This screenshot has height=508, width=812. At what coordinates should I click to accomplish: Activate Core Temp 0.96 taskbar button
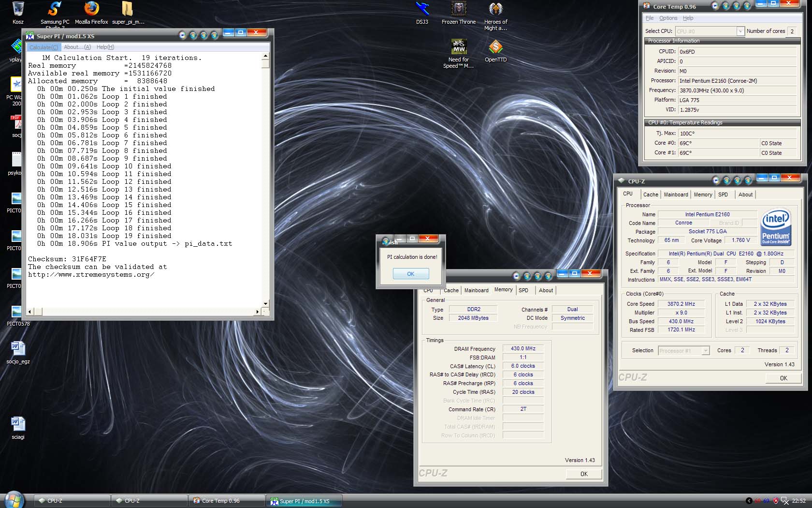coord(227,501)
